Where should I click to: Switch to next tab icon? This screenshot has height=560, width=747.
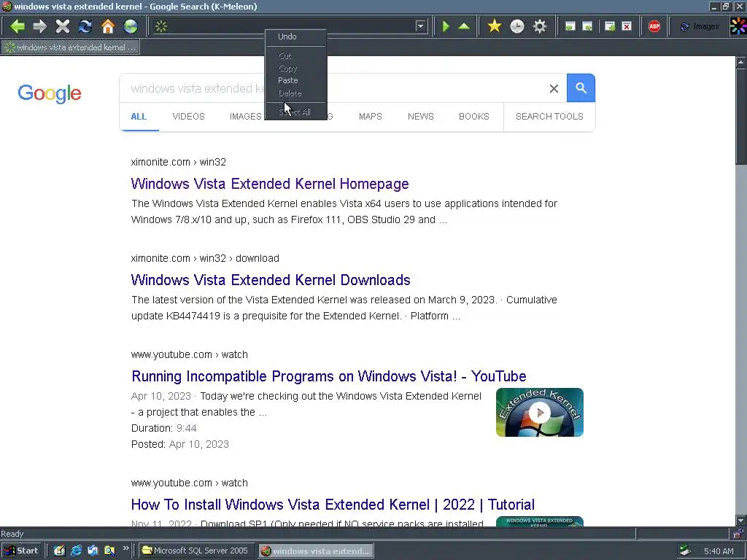[587, 26]
